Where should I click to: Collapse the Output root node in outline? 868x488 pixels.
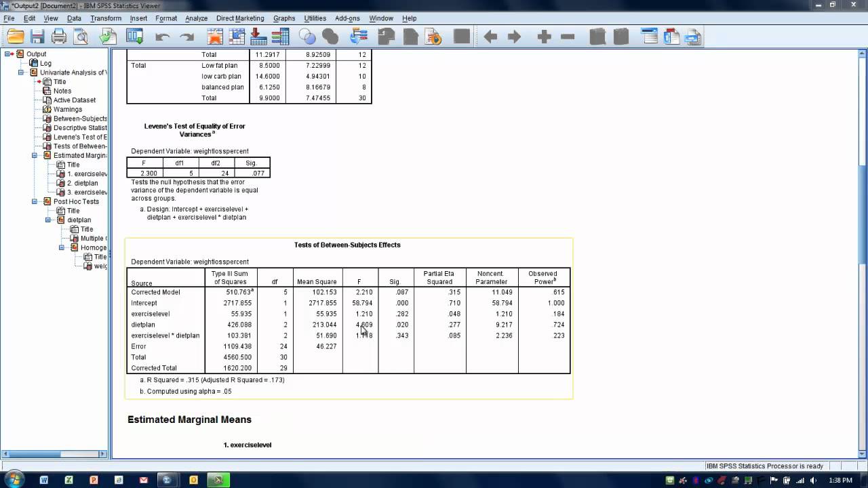[x=8, y=54]
